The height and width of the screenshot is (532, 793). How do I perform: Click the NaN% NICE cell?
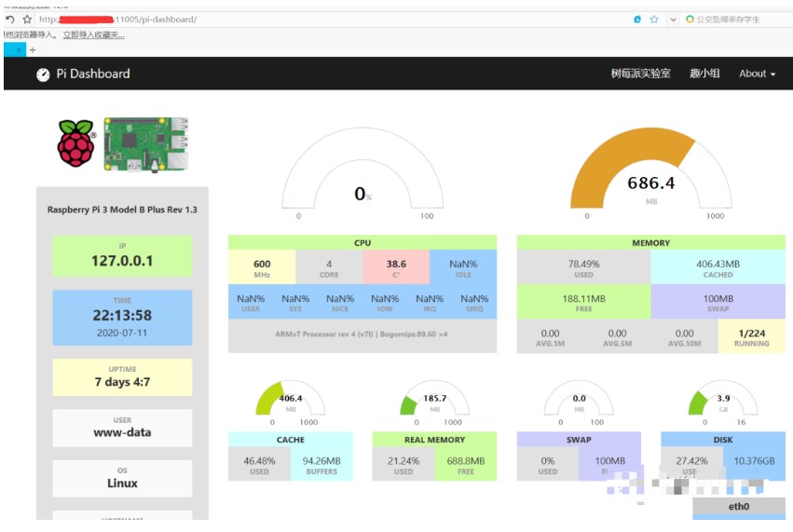[340, 302]
